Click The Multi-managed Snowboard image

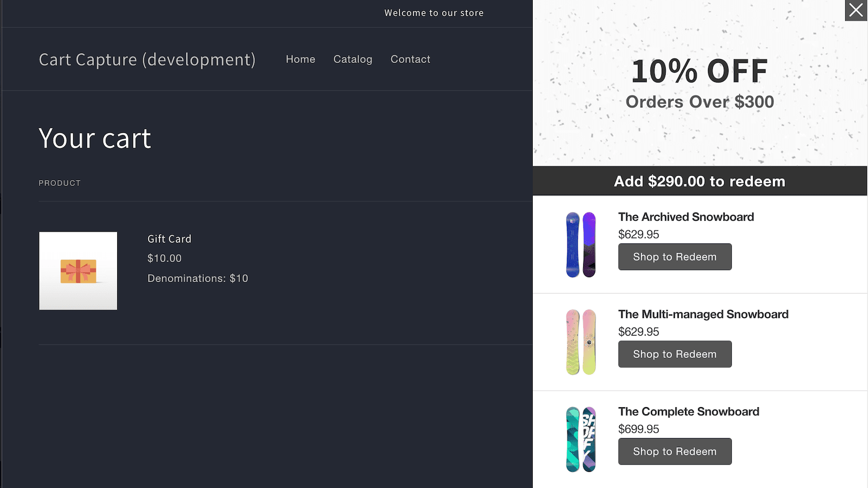pyautogui.click(x=580, y=342)
